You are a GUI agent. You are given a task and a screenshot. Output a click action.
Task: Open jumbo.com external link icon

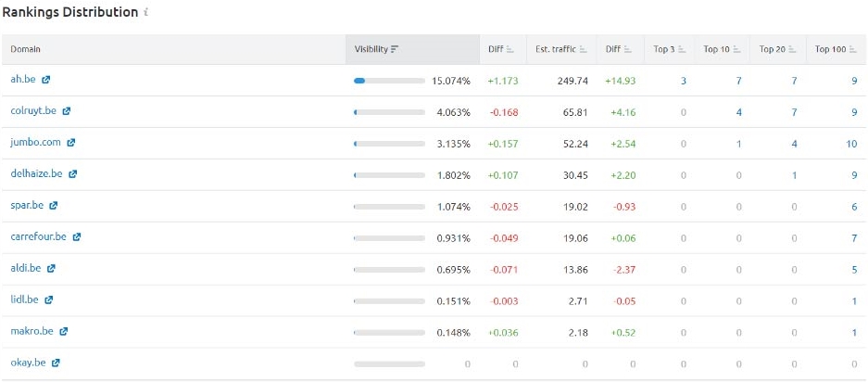[x=70, y=143]
